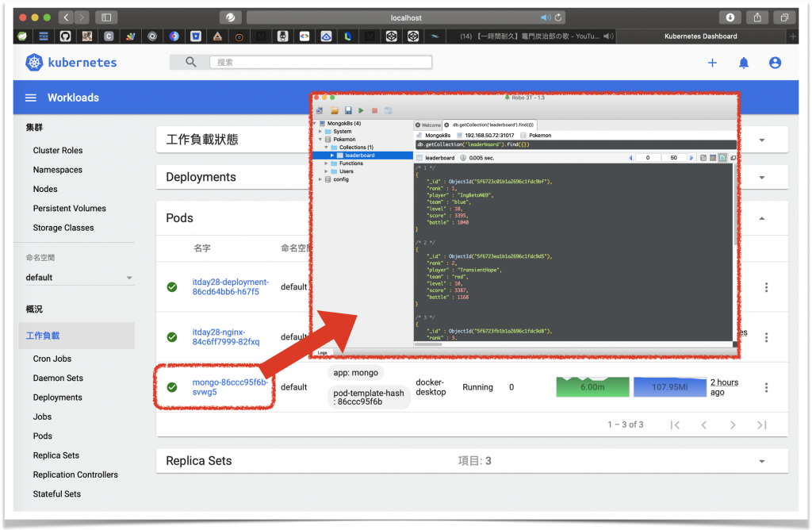
Task: Click the Robo 3T query editor line
Action: (576, 144)
